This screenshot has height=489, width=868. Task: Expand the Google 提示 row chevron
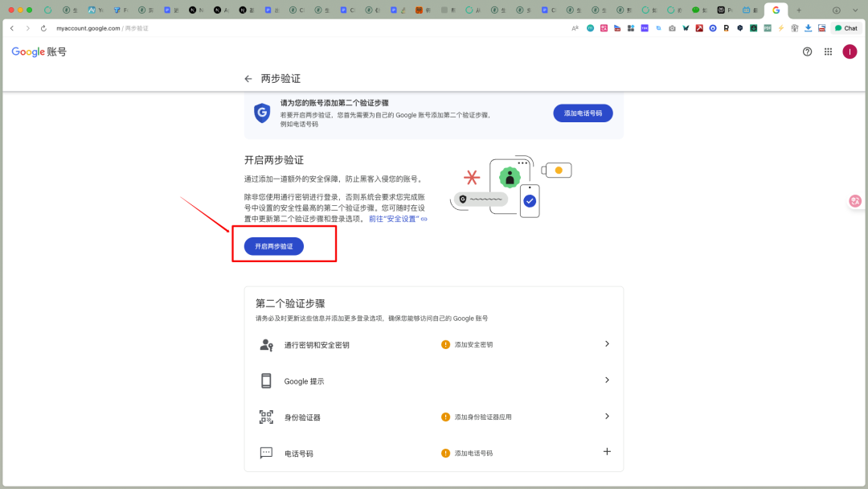607,380
